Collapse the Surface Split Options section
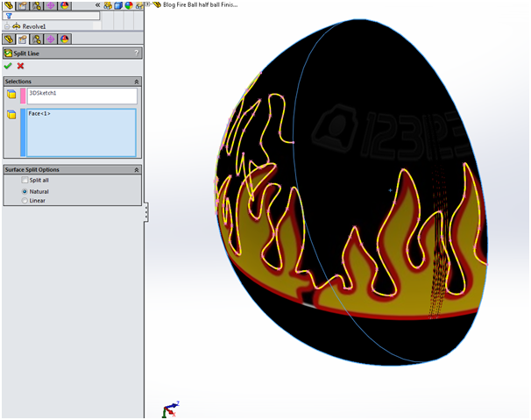 click(x=136, y=169)
